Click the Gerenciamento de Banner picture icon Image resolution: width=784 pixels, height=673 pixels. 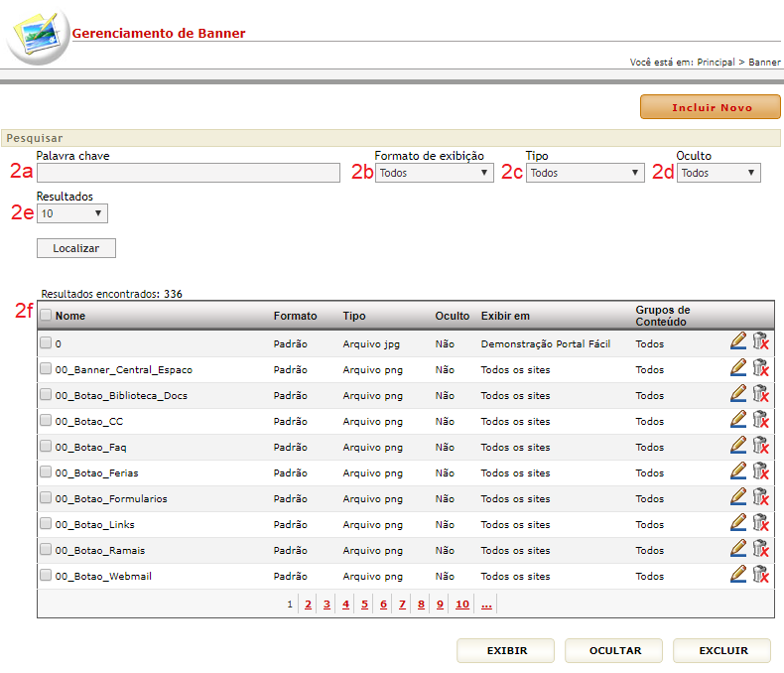click(x=38, y=35)
